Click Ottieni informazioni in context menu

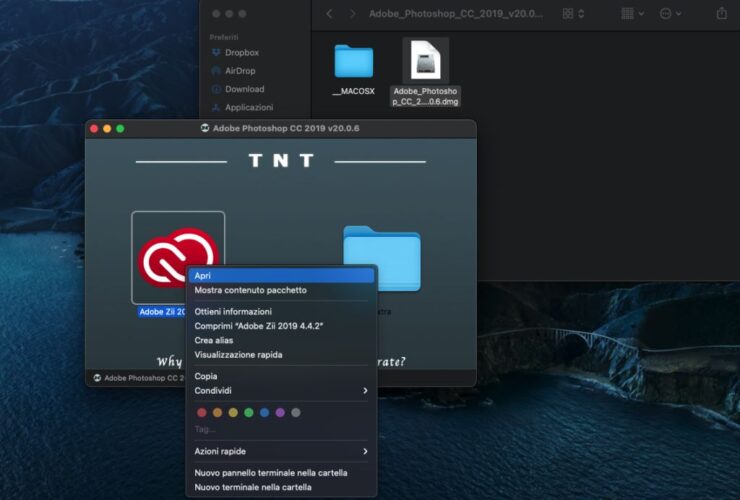pyautogui.click(x=233, y=312)
